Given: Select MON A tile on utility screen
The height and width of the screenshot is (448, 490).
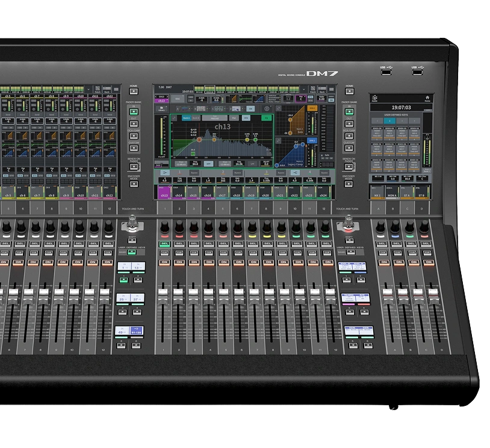Looking at the screenshot, I should point(392,191).
